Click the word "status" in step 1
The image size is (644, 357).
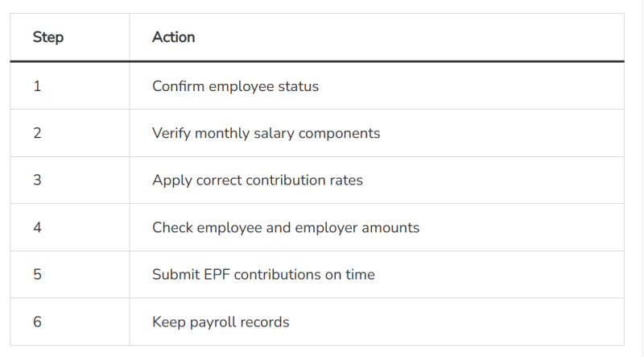[299, 86]
